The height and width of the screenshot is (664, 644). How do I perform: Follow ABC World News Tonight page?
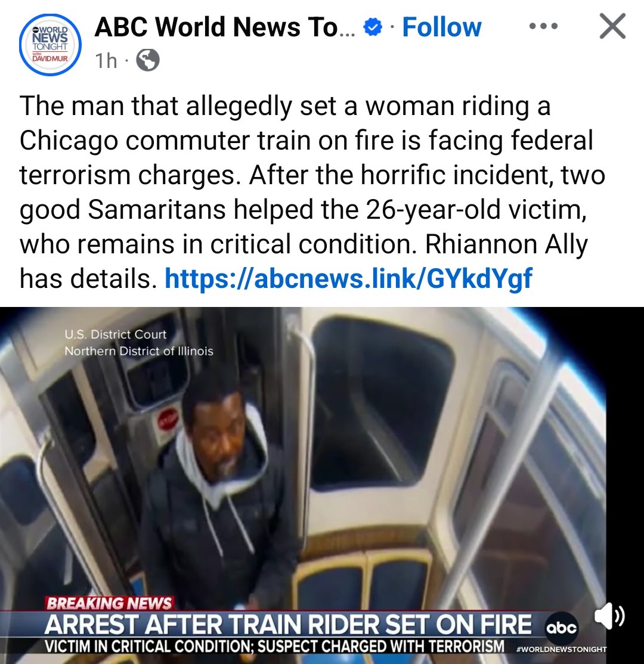(x=441, y=27)
